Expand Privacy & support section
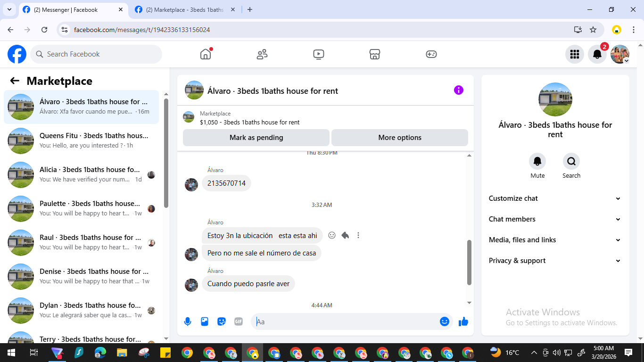The height and width of the screenshot is (362, 644). pos(555,261)
